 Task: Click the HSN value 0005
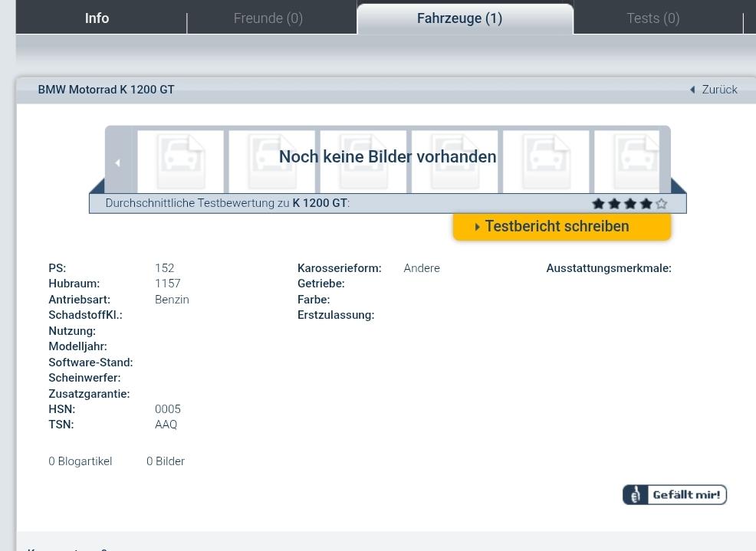tap(167, 409)
